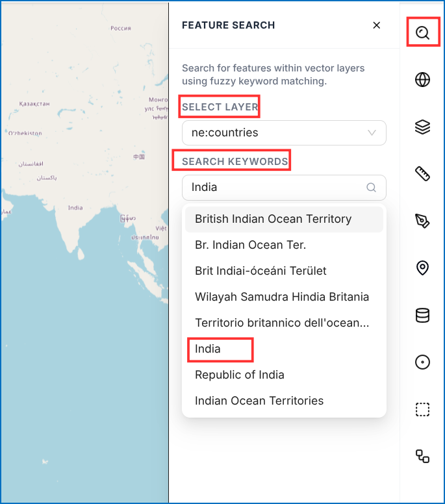Screen dimensions: 445x504
Task: Open the Layers stack tool
Action: click(422, 127)
